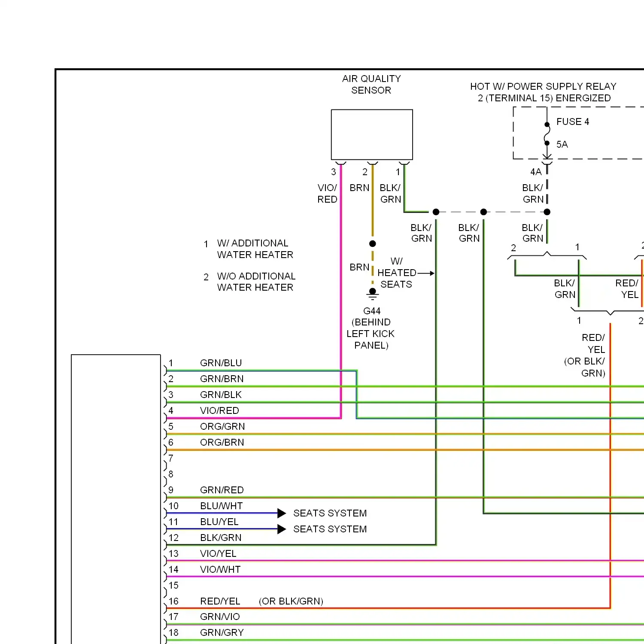Select the air quality sensor component box
644x644 pixels.
tap(372, 135)
